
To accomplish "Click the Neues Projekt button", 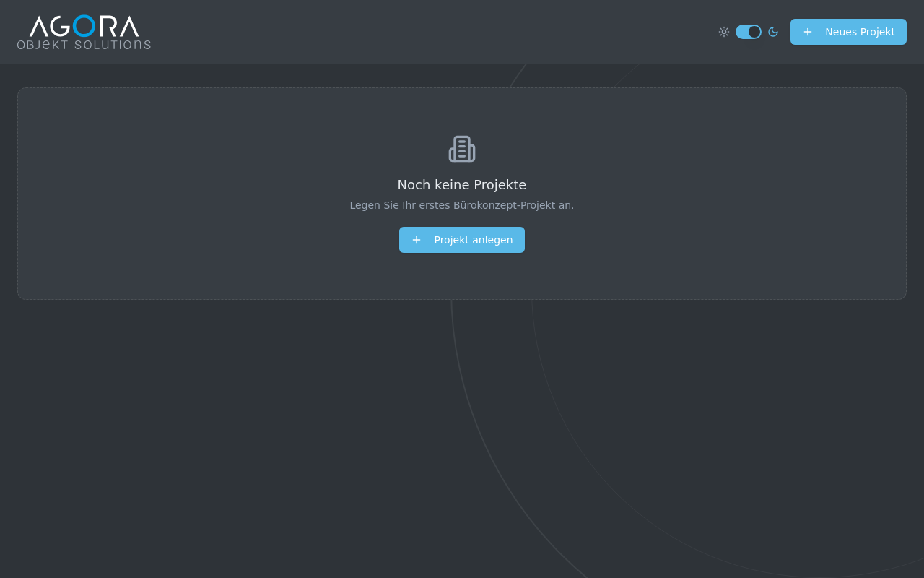I will (x=848, y=32).
